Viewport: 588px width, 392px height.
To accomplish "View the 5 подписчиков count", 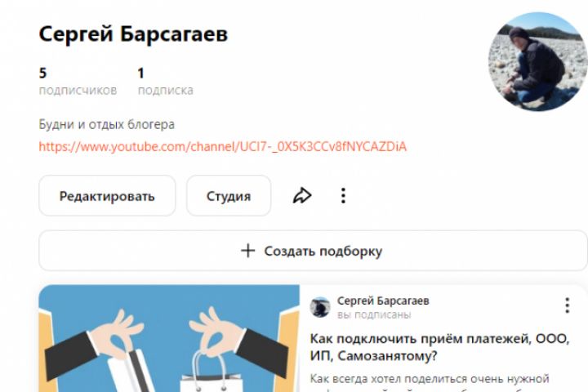I will (x=78, y=81).
